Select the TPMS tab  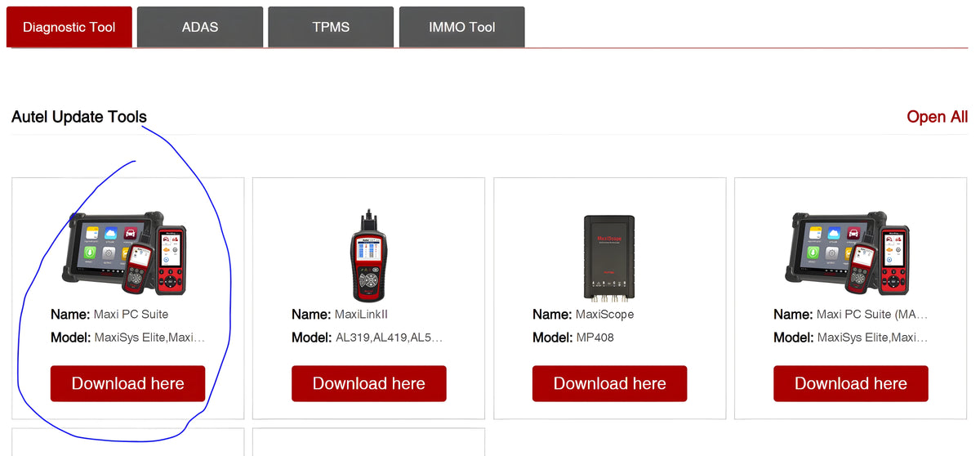tap(331, 27)
